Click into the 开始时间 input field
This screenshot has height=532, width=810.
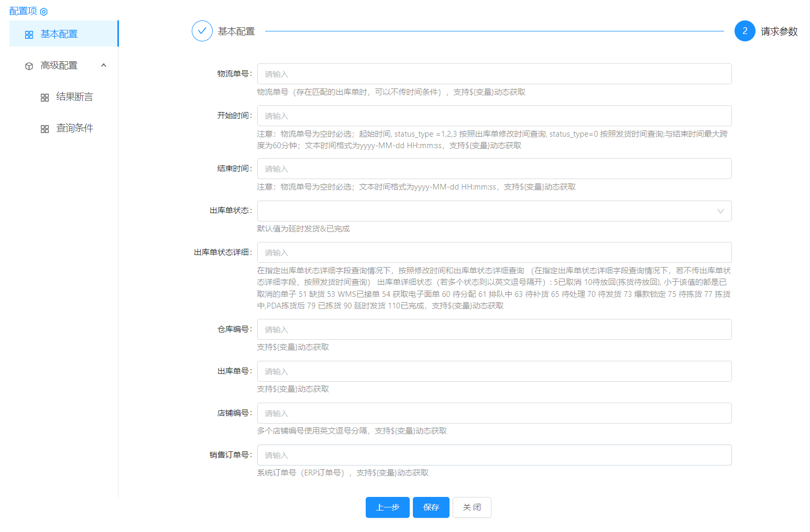click(494, 116)
